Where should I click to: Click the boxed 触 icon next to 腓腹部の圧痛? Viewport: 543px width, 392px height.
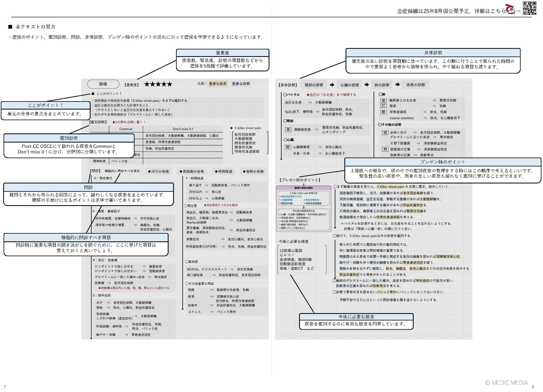(x=385, y=149)
